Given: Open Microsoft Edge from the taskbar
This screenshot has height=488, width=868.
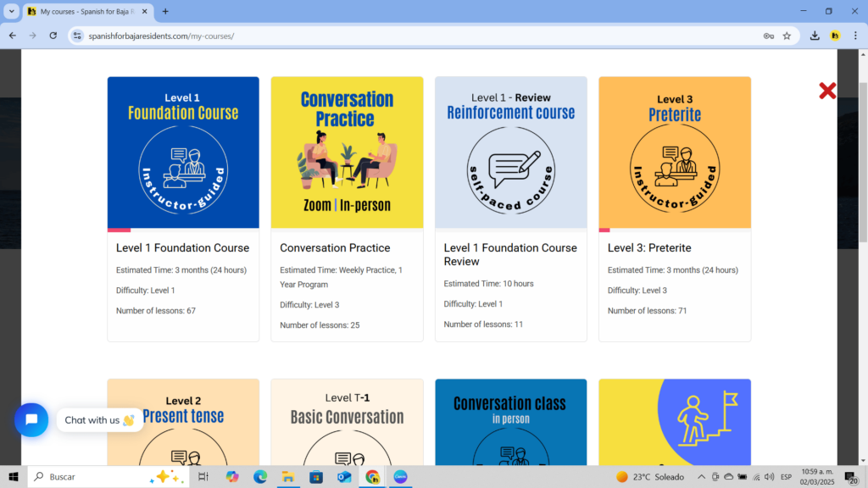Looking at the screenshot, I should point(260,476).
